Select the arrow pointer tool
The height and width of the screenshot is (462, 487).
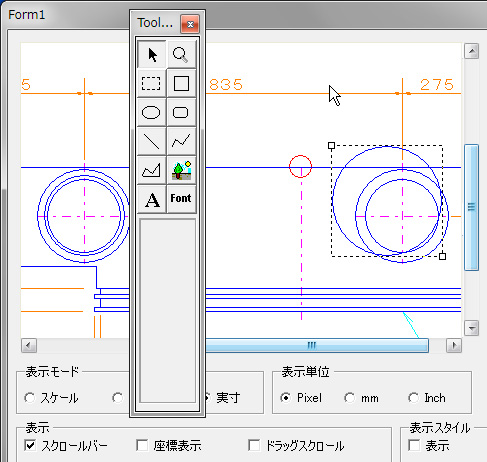(x=152, y=55)
